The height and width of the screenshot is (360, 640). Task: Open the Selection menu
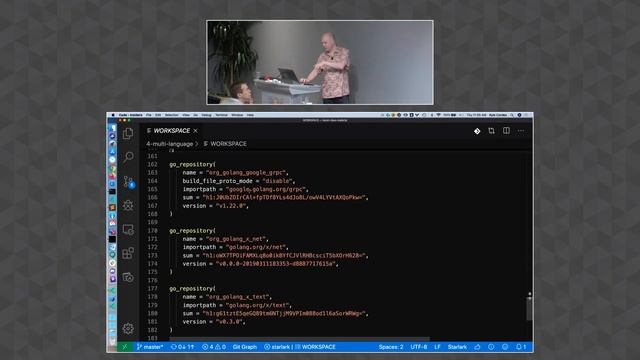pos(171,115)
